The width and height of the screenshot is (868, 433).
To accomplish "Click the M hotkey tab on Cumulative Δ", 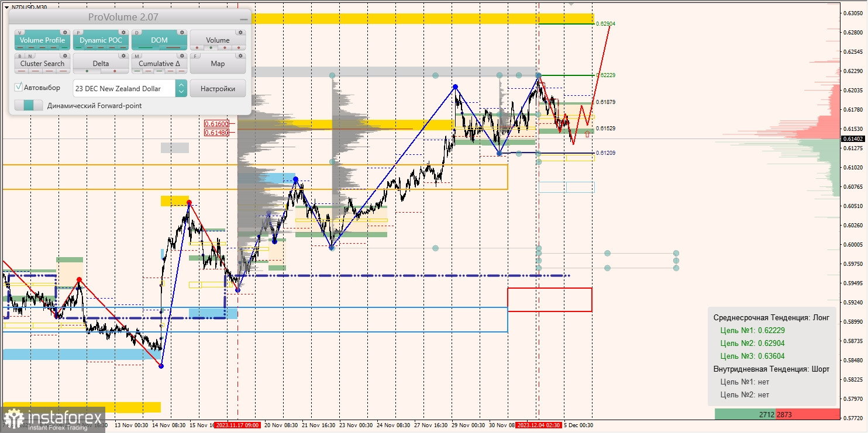I will (137, 56).
